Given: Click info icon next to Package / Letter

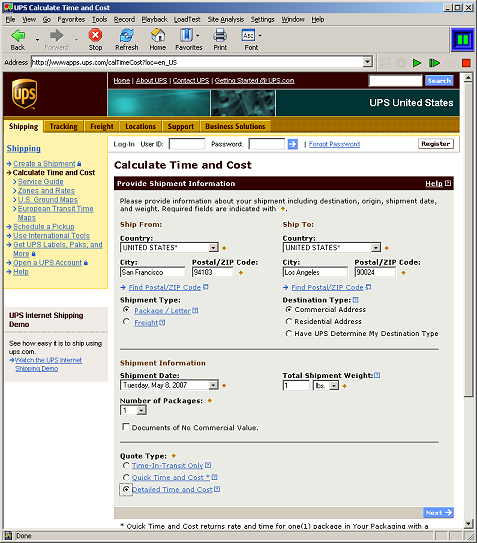Looking at the screenshot, I should (195, 311).
